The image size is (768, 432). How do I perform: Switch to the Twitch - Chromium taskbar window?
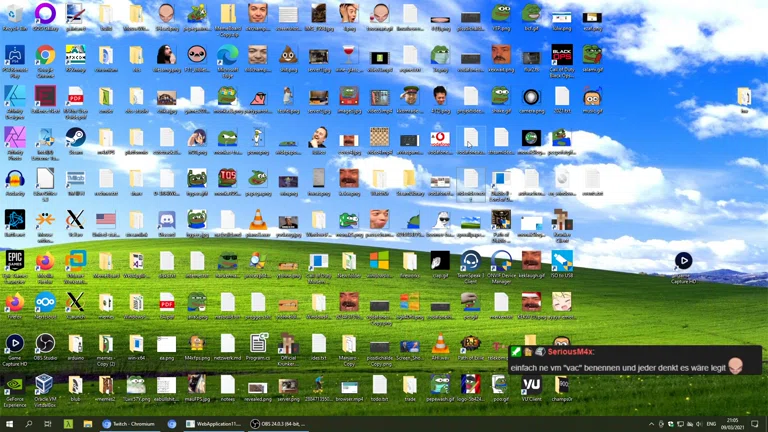pos(130,424)
